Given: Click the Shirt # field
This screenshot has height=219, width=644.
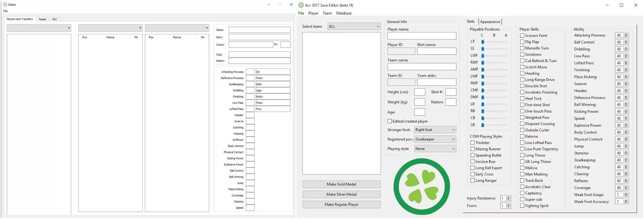Looking at the screenshot, I should [x=451, y=92].
